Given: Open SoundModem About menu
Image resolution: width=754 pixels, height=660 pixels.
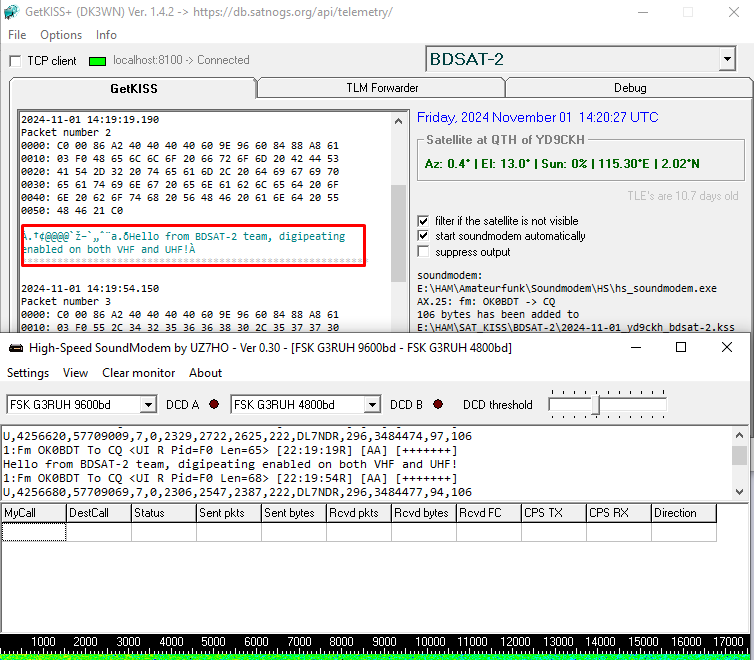Looking at the screenshot, I should (205, 373).
